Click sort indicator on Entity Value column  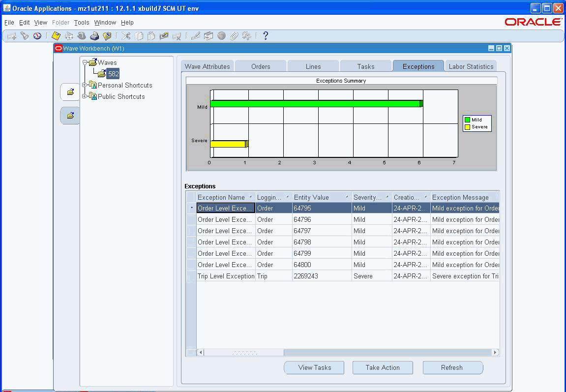click(x=347, y=197)
